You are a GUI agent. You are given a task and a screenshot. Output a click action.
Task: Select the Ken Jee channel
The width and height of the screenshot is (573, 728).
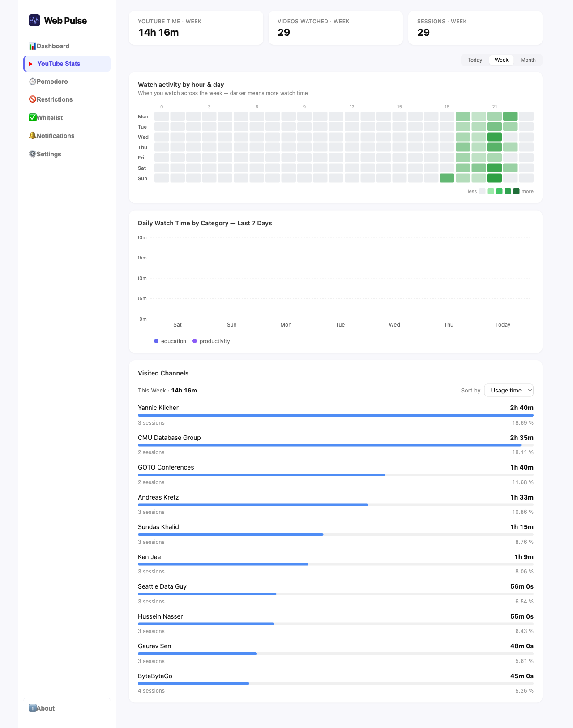[x=150, y=557]
